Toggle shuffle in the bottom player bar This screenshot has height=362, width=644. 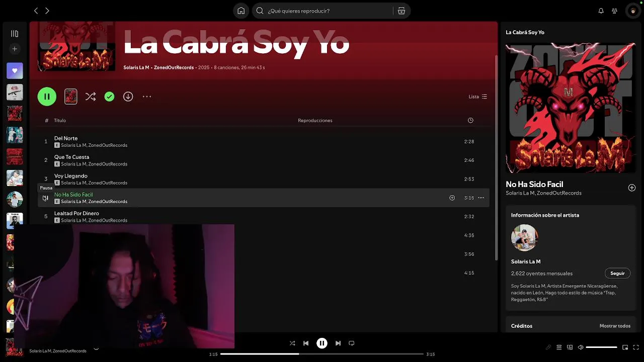292,343
